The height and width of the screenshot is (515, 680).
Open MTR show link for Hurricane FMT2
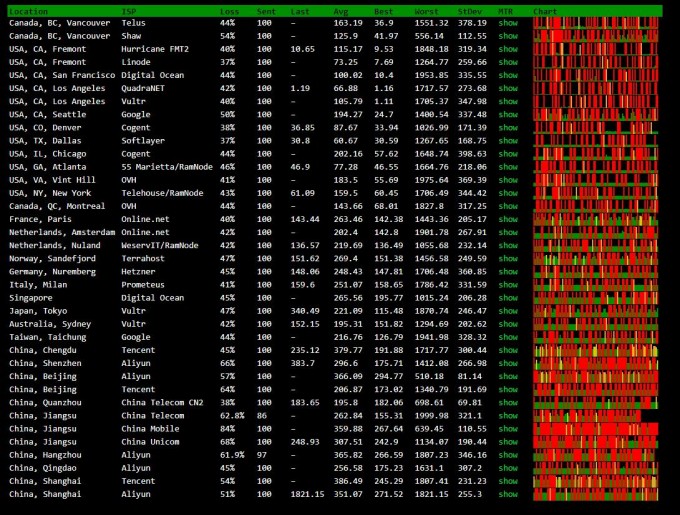[508, 49]
